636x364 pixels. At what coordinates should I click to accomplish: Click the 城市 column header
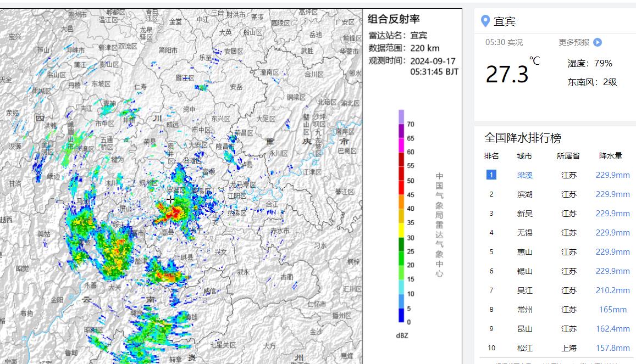click(524, 156)
